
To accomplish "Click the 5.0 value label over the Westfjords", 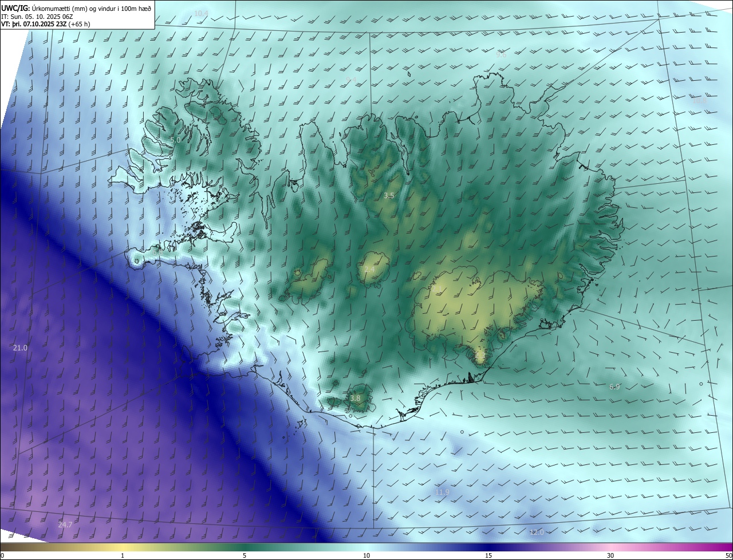I will [175, 140].
